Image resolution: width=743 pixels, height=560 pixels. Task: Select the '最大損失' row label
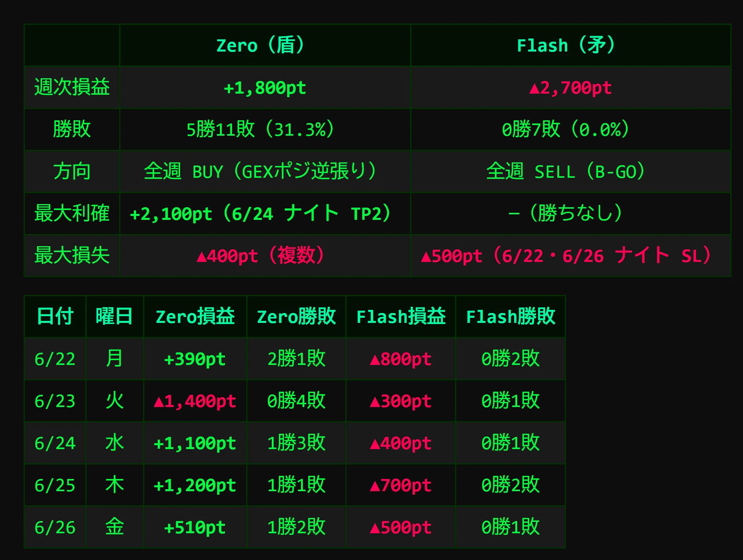tap(72, 256)
